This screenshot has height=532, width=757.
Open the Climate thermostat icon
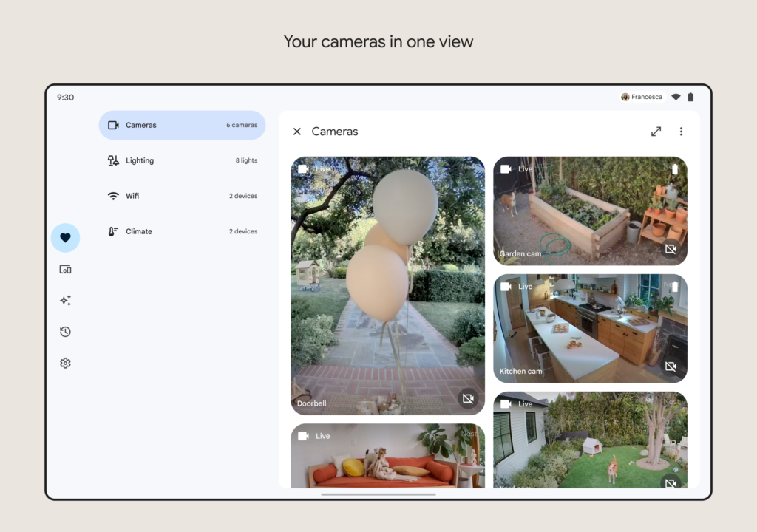[x=115, y=231]
